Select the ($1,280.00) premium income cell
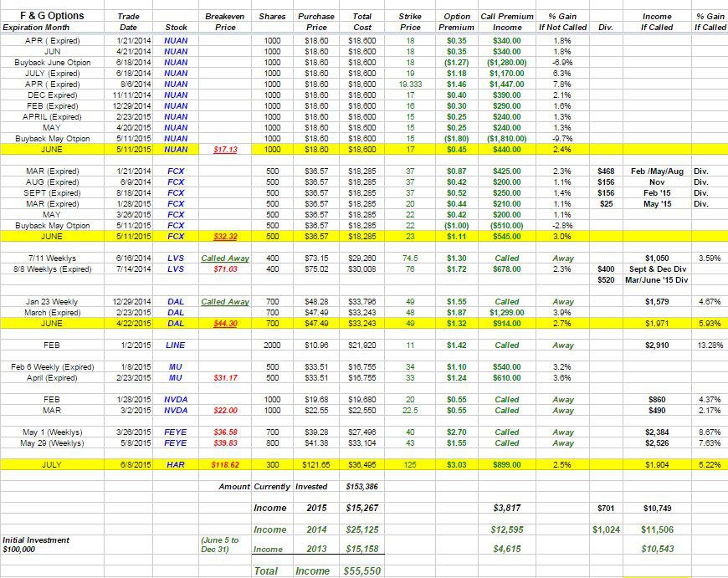This screenshot has width=728, height=578. click(x=506, y=63)
